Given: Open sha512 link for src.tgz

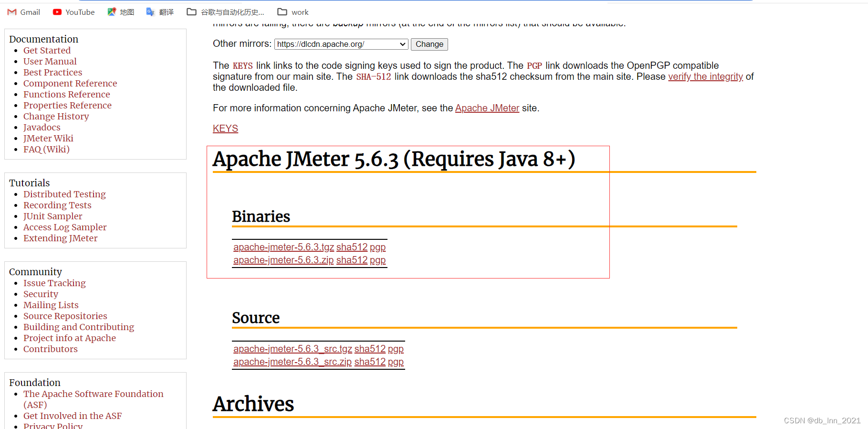Looking at the screenshot, I should [370, 349].
